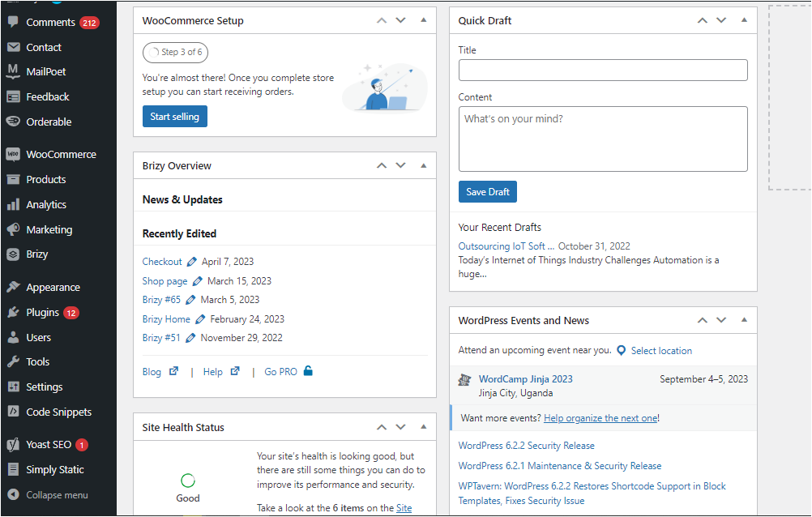Click the Start selling button
The width and height of the screenshot is (812, 517).
coord(175,117)
